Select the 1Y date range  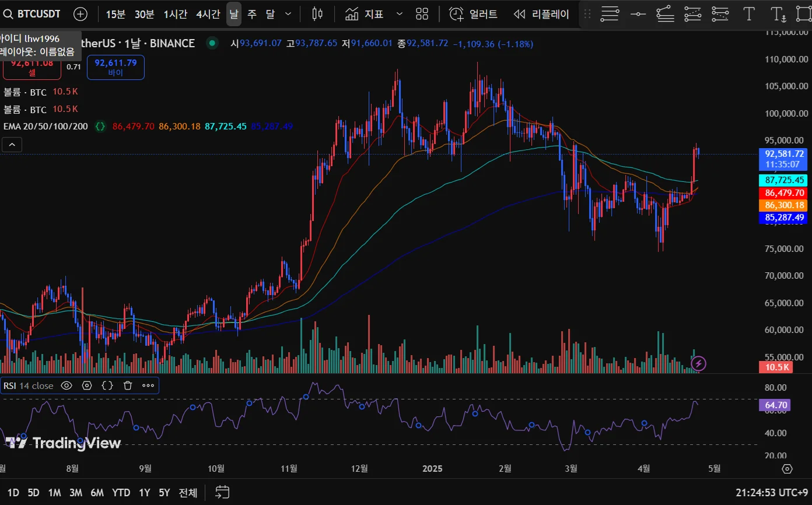pyautogui.click(x=144, y=493)
